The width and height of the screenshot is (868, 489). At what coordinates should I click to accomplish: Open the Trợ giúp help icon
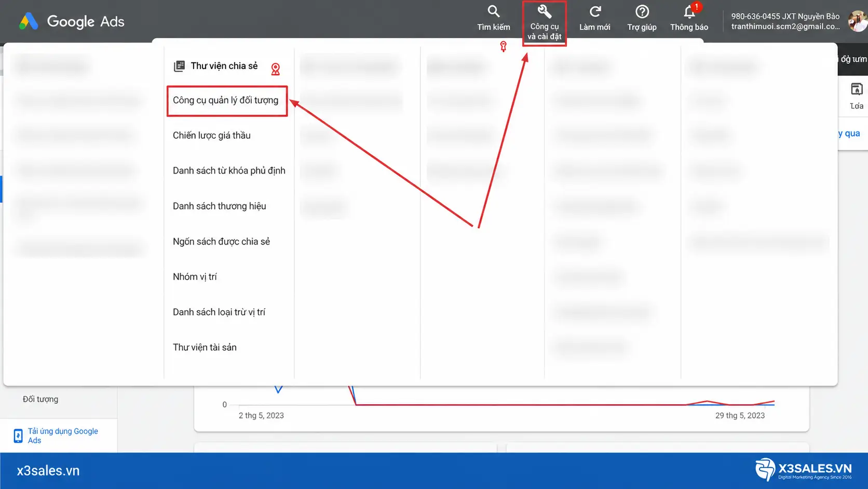tap(642, 11)
